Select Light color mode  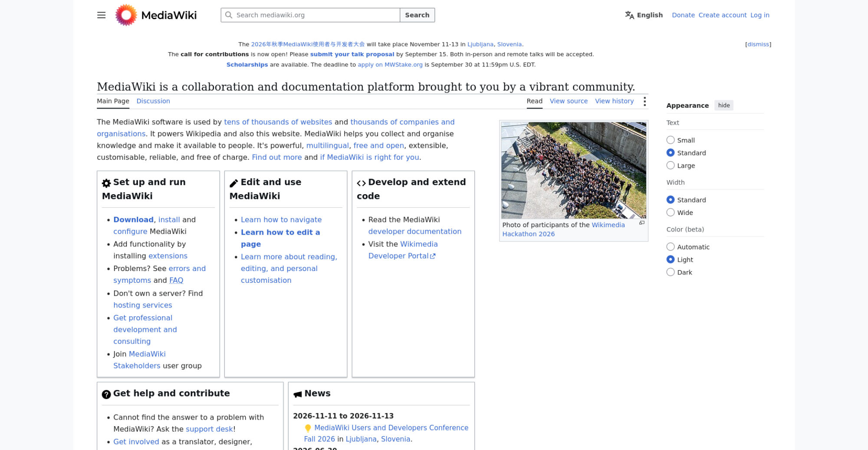point(671,259)
